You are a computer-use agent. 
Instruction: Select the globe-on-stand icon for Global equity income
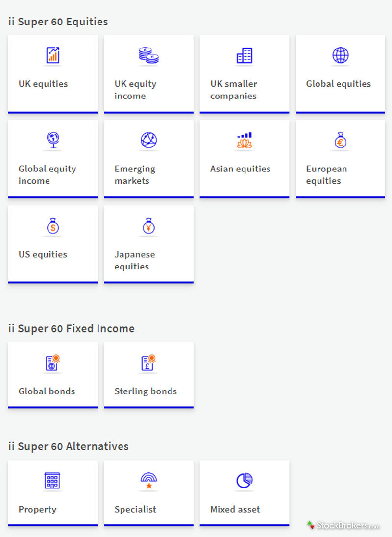pyautogui.click(x=52, y=141)
